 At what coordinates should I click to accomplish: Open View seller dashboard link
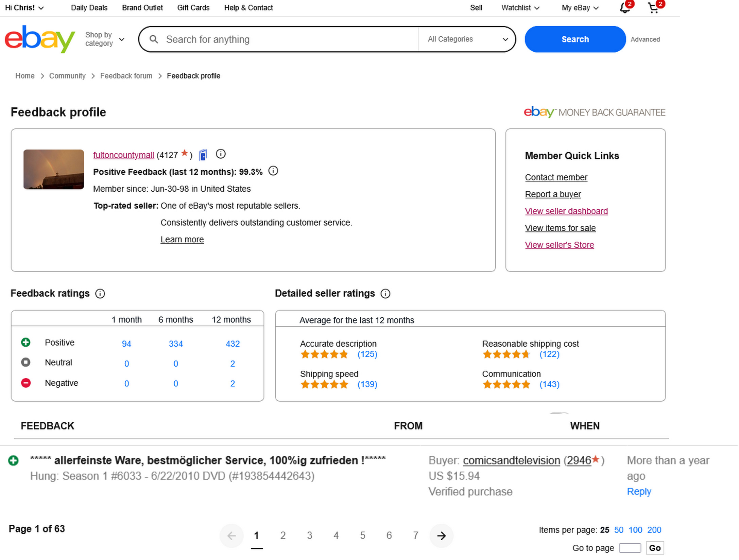566,211
